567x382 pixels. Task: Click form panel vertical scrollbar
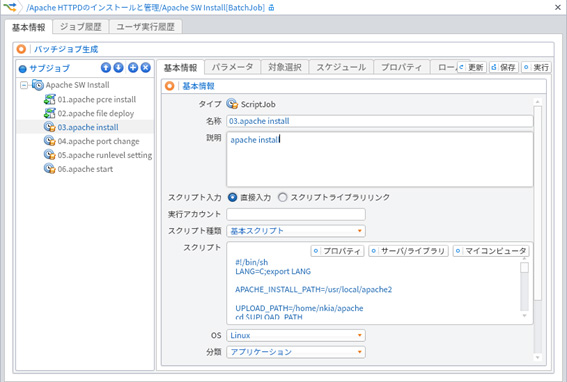pos(538,203)
